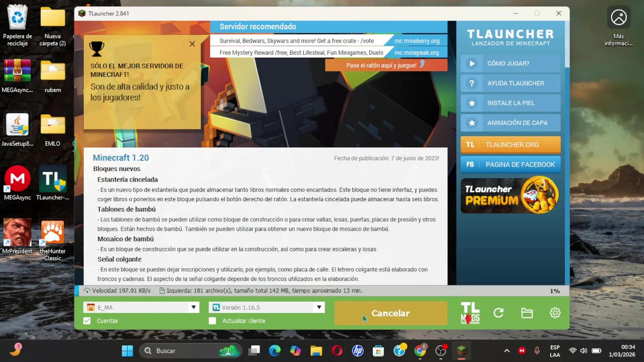
Task: Click the MEGA icon in system tray
Action: tap(522, 351)
